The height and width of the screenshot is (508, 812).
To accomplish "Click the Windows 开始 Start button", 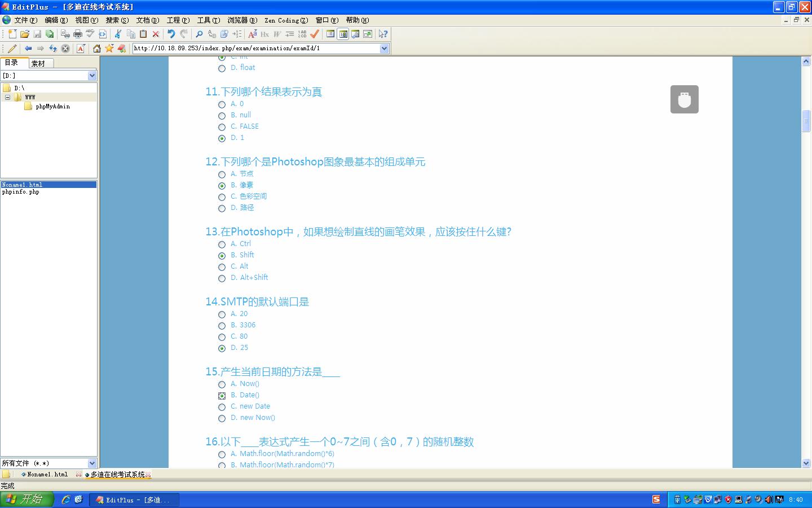I will pos(27,500).
